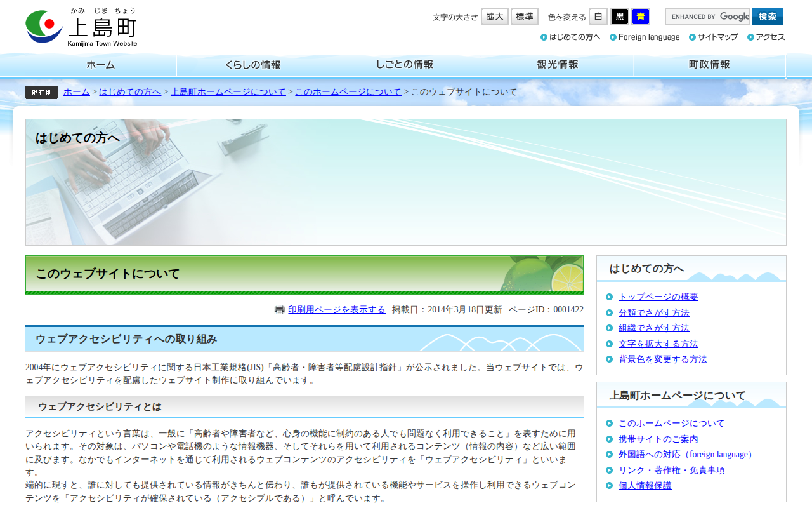This screenshot has width=812, height=508.
Task: Open sidebar link 携帯サイトのご案内
Action: [x=658, y=439]
